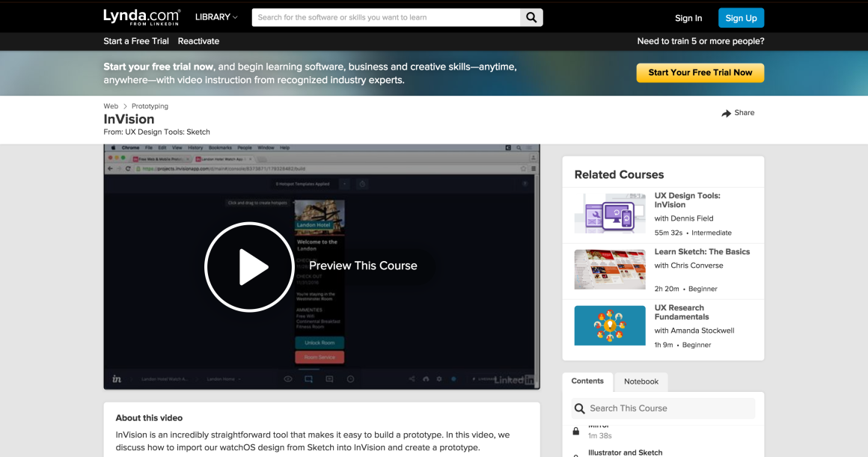Open UX Design Tools: InVision course title
This screenshot has height=457, width=868.
tap(687, 200)
